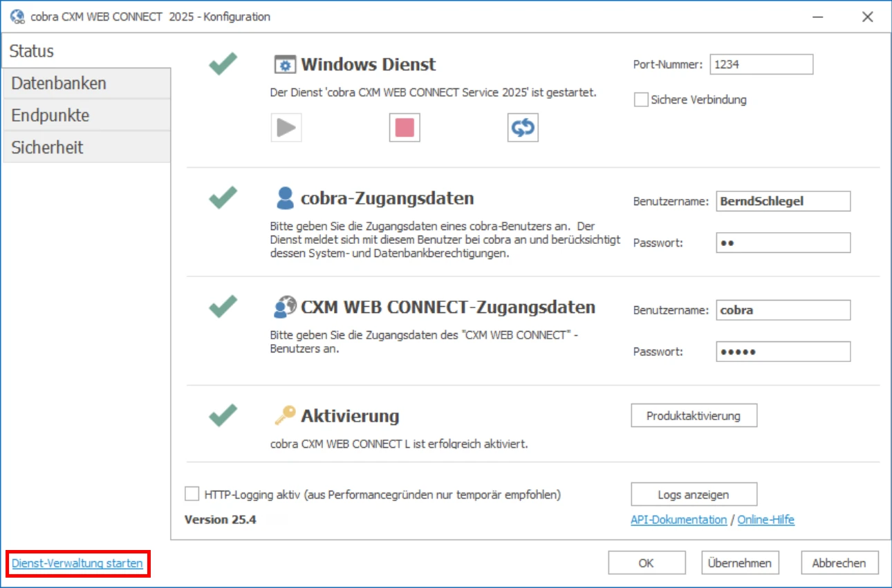Click the app icon in the title bar
Viewport: 892px width, 588px height.
[x=18, y=17]
